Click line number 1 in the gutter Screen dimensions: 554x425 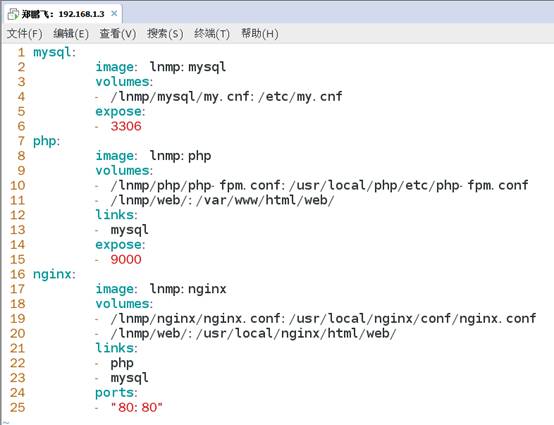click(x=21, y=52)
